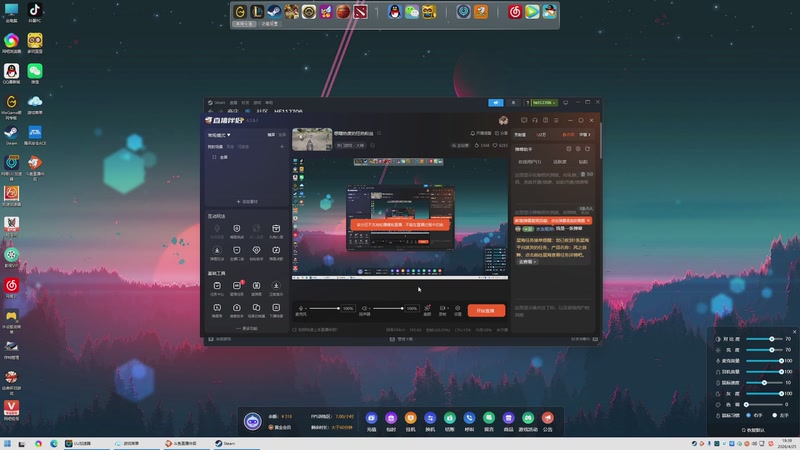Expand the 常规模式 mode dropdown
Viewport: 800px width, 450px height.
pyautogui.click(x=219, y=135)
